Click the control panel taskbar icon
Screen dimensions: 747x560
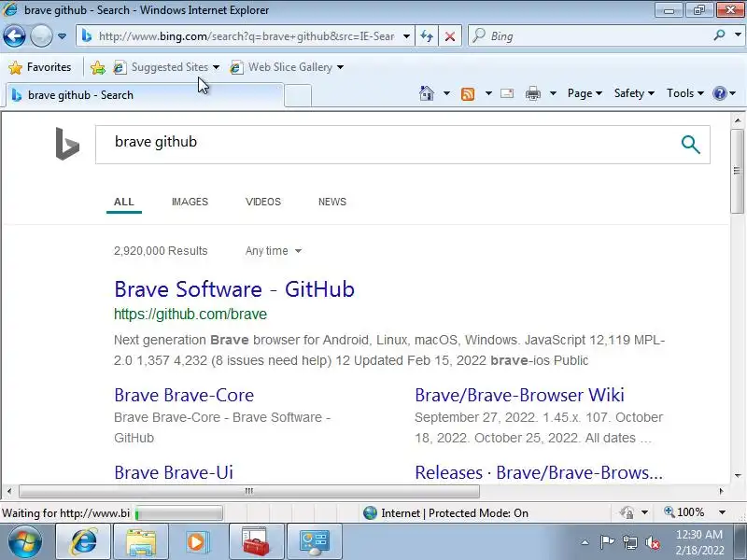[314, 542]
